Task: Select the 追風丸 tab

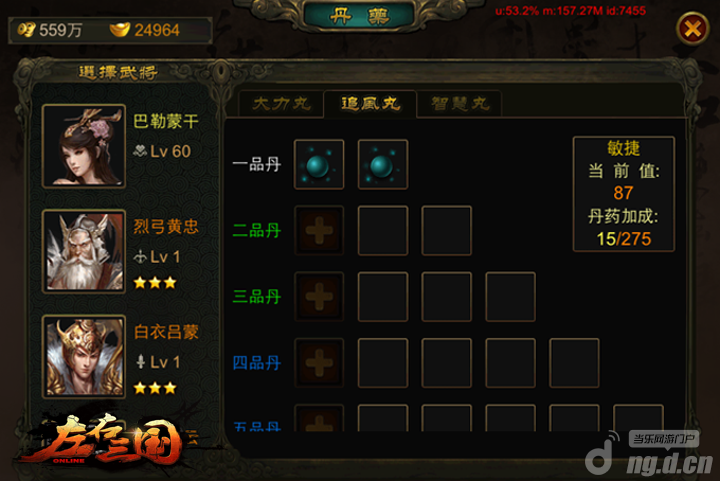Action: [370, 104]
